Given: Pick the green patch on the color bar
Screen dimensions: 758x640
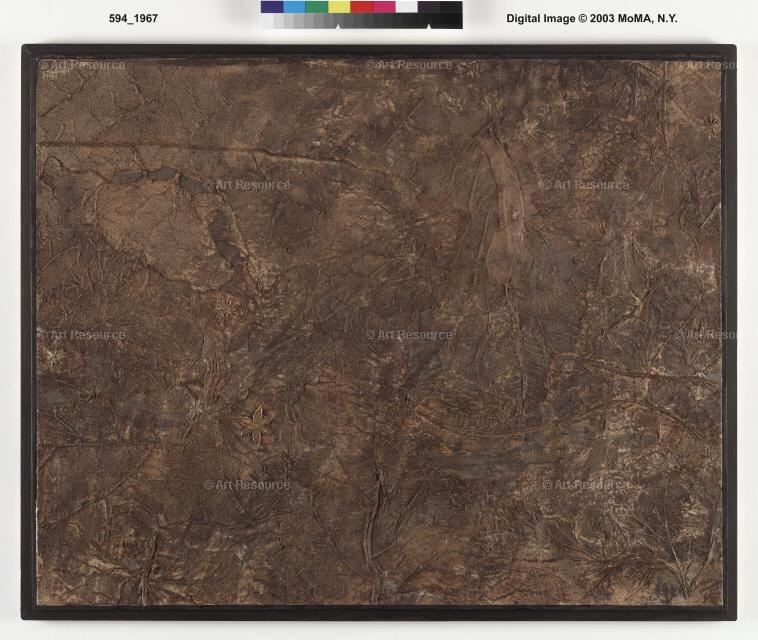Looking at the screenshot, I should [317, 7].
